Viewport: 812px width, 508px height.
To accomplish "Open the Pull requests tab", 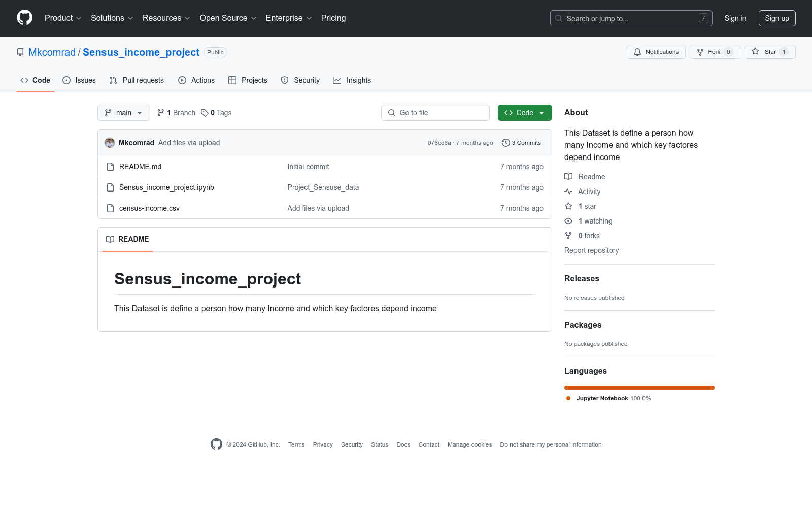I will click(137, 80).
